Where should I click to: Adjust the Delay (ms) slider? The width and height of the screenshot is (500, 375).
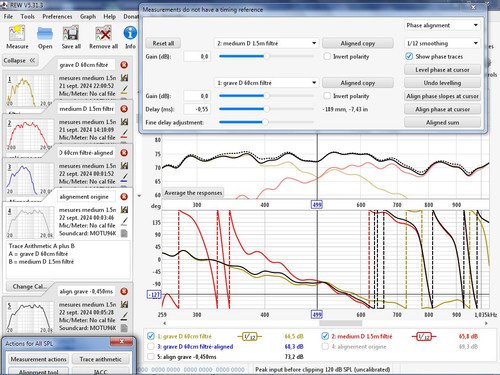266,109
